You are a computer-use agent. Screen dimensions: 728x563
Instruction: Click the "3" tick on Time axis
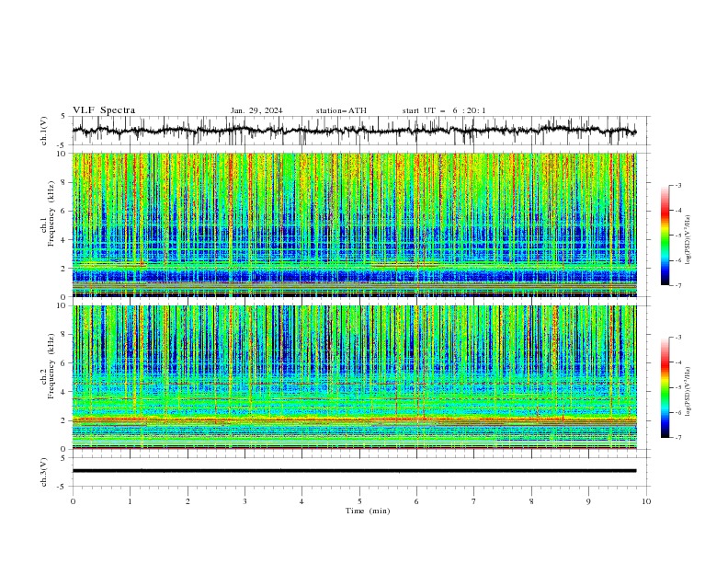245,501
